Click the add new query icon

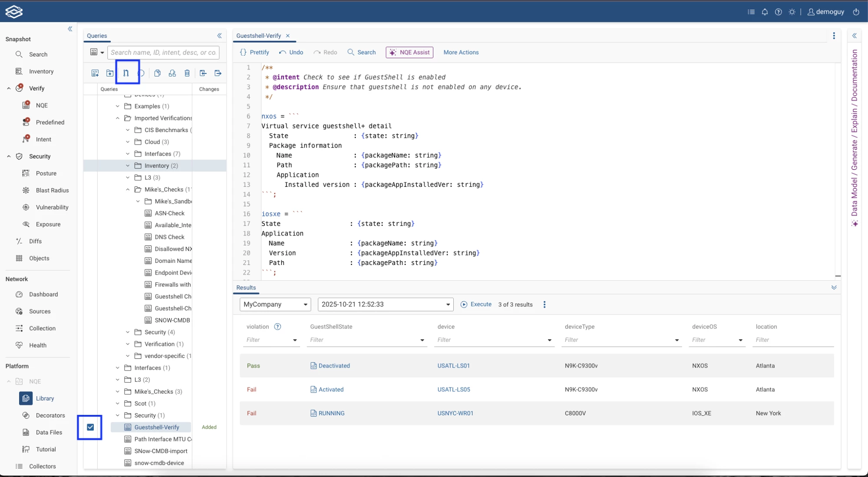[x=95, y=73]
